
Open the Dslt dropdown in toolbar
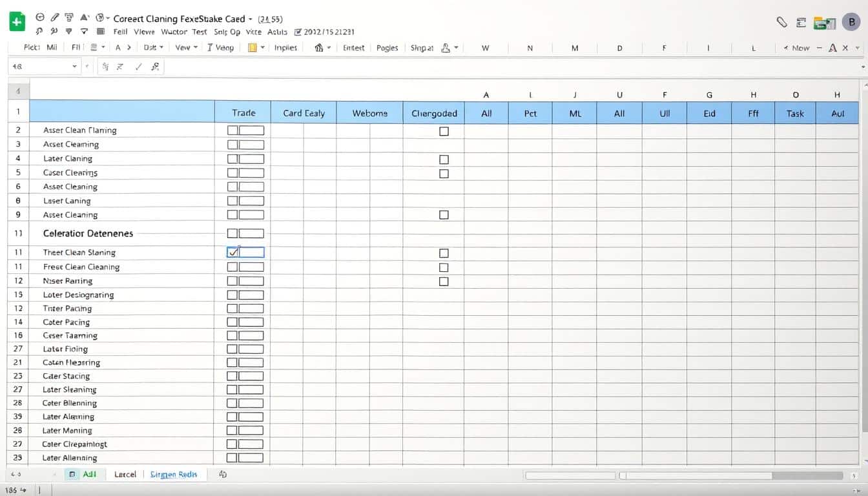pyautogui.click(x=154, y=48)
